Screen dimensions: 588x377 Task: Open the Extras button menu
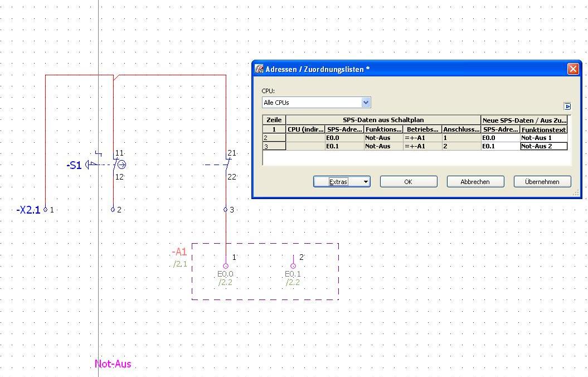click(x=342, y=182)
